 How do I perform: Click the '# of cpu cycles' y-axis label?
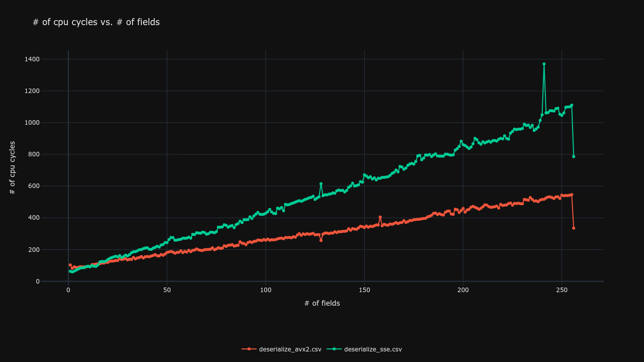click(13, 167)
